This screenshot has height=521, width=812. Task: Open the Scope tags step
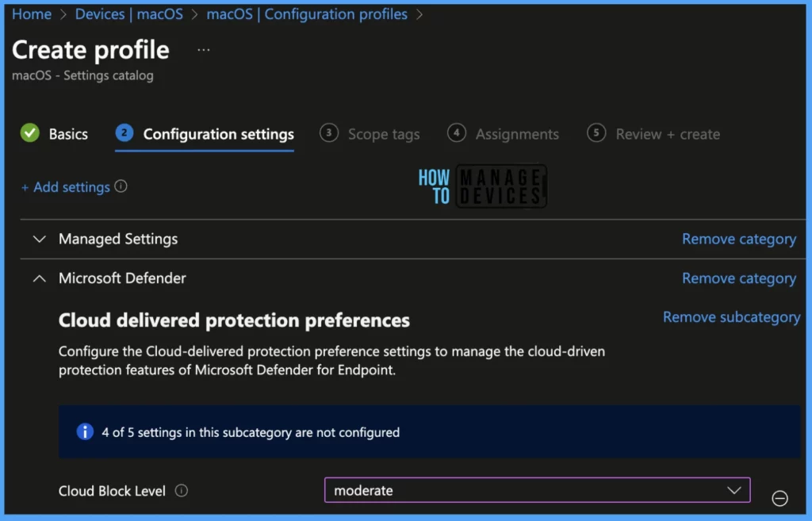click(x=370, y=134)
